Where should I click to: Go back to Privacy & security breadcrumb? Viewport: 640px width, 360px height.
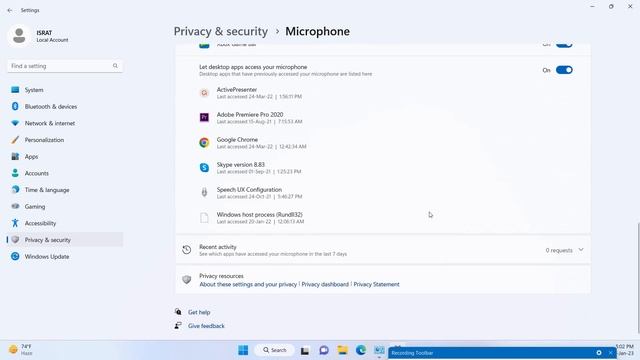(221, 31)
